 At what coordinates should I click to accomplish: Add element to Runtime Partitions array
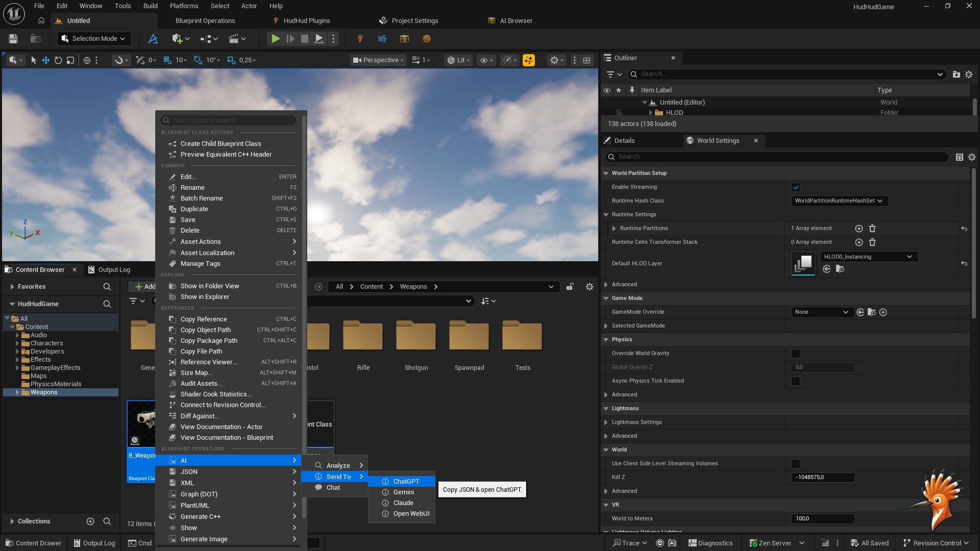[x=859, y=229]
